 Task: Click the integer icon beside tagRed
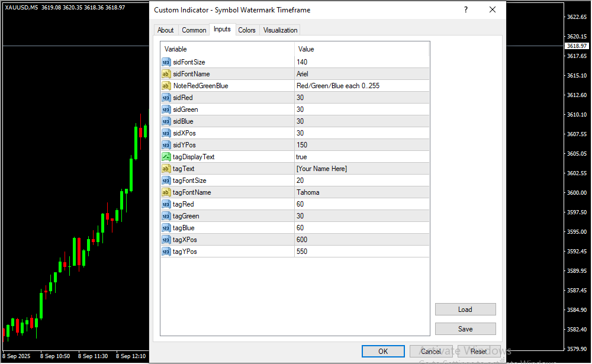[166, 204]
